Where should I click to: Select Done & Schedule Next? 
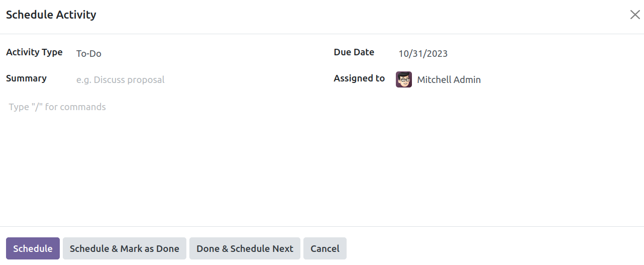tap(245, 248)
